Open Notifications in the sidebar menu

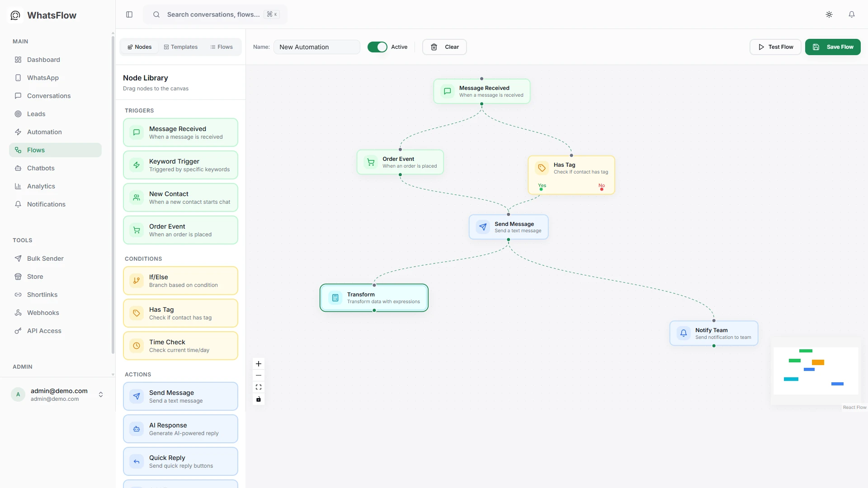coord(55,204)
